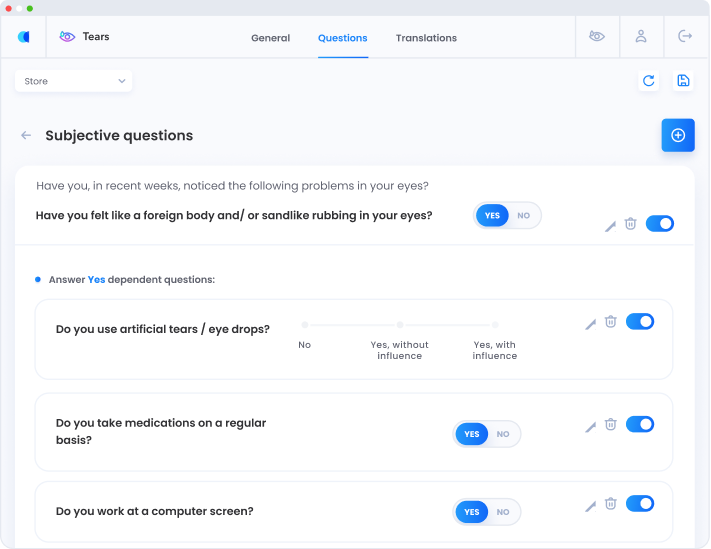Disable the foreign body question toggle
Image resolution: width=711 pixels, height=549 pixels.
tap(660, 224)
